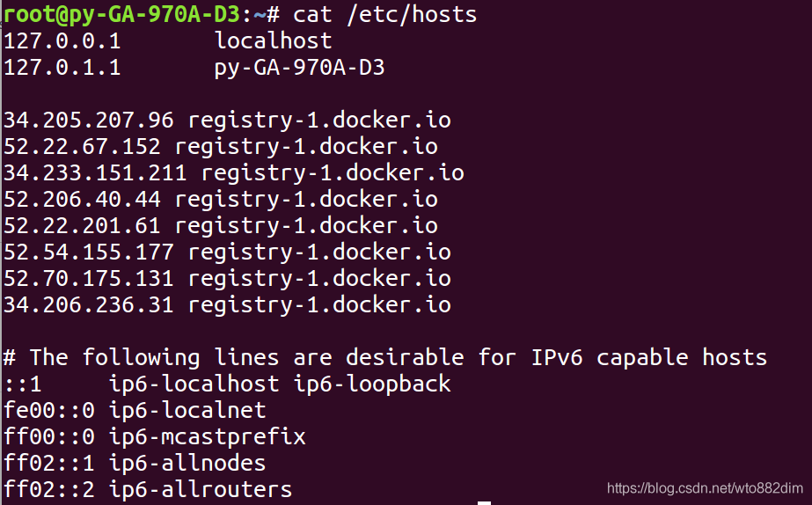The image size is (812, 505).
Task: Click the root@py-GA-970A-D3 prompt text
Action: [x=121, y=16]
